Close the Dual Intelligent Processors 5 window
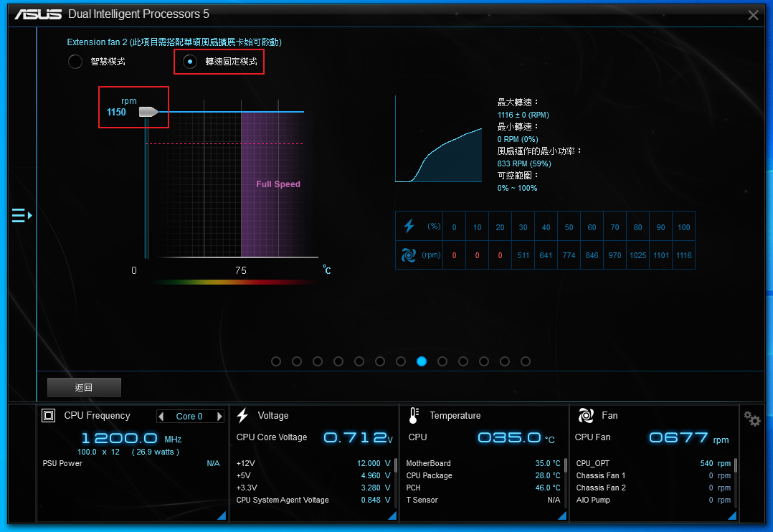This screenshot has width=773, height=532. coord(753,15)
